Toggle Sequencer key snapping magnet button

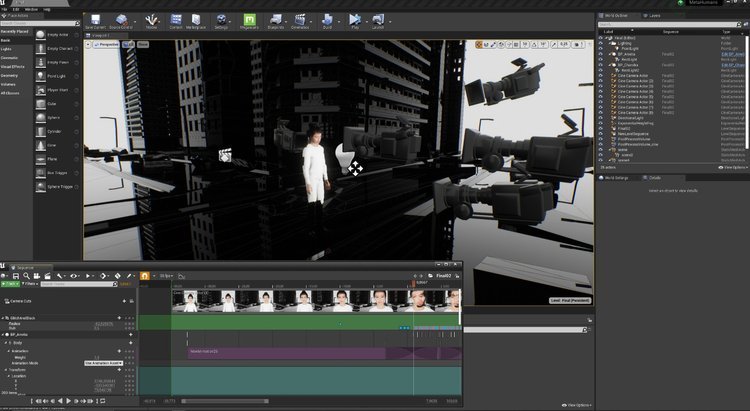(144, 276)
